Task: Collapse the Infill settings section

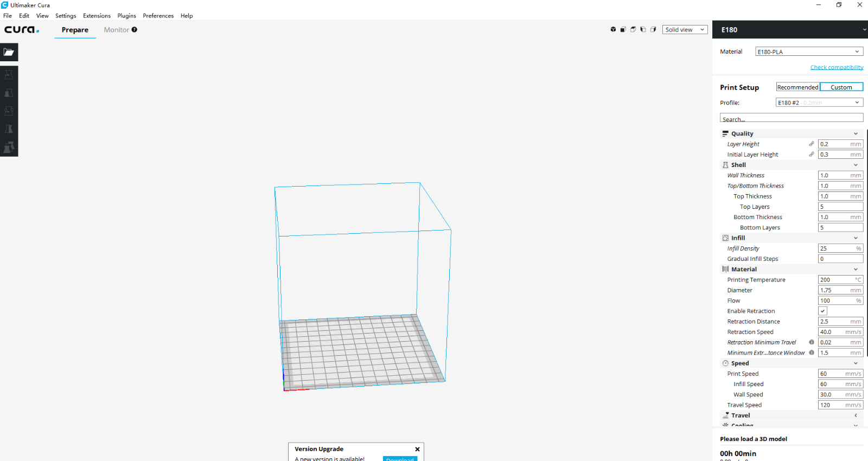Action: [856, 238]
